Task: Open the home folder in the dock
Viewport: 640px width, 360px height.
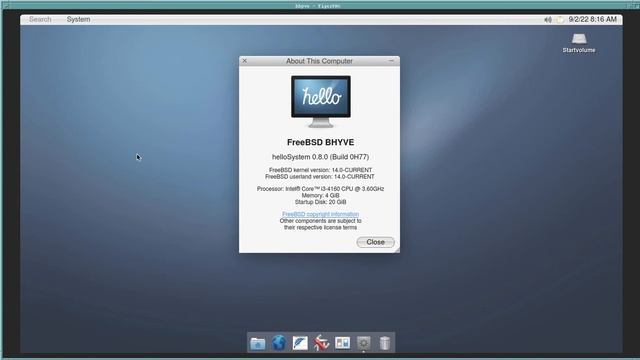Action: click(x=258, y=343)
